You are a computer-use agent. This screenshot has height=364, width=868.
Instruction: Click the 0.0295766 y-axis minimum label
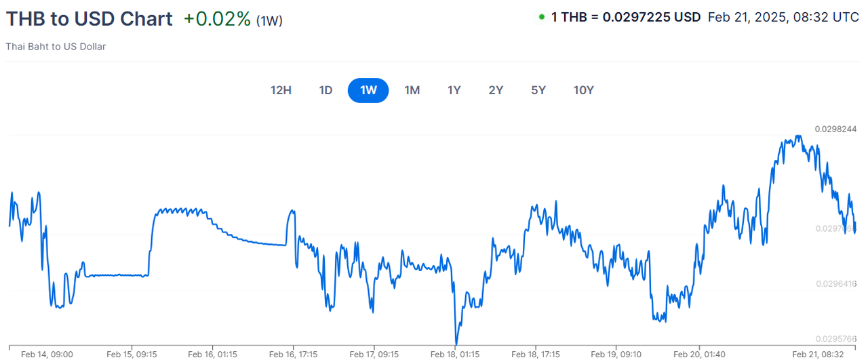[835, 339]
